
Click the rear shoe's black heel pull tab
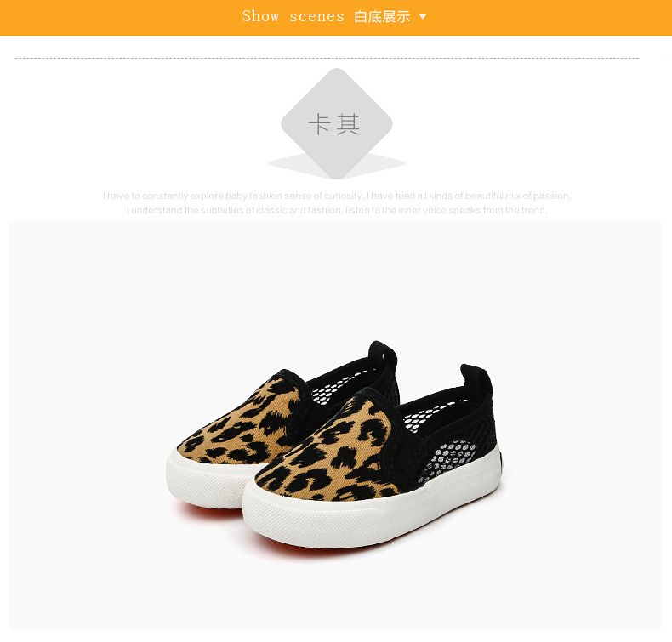383,355
